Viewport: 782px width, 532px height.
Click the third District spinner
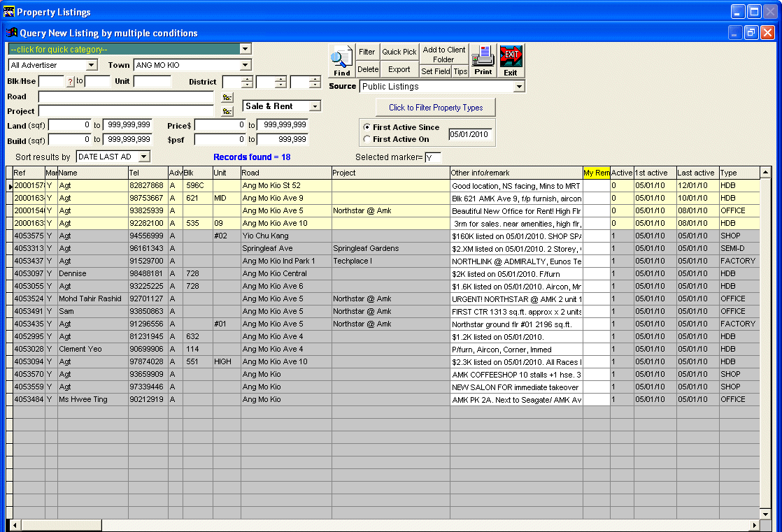(315, 82)
